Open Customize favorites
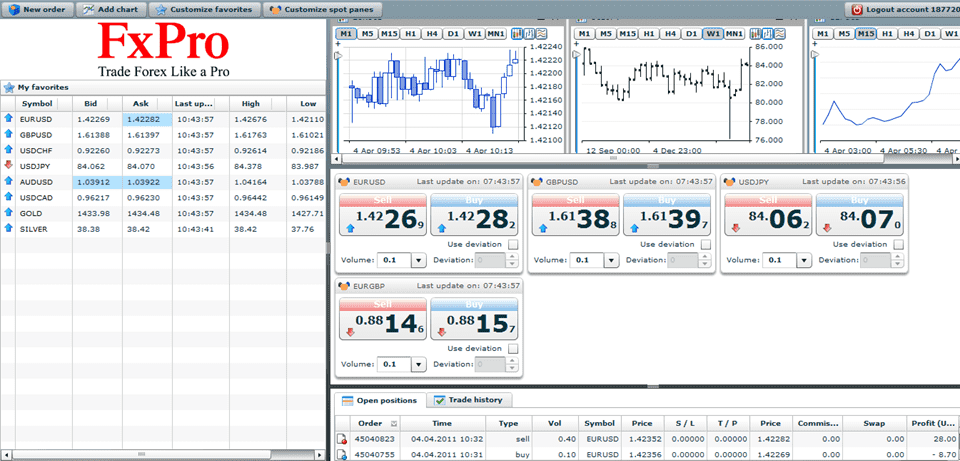Screen dimensions: 960x461 [204, 9]
